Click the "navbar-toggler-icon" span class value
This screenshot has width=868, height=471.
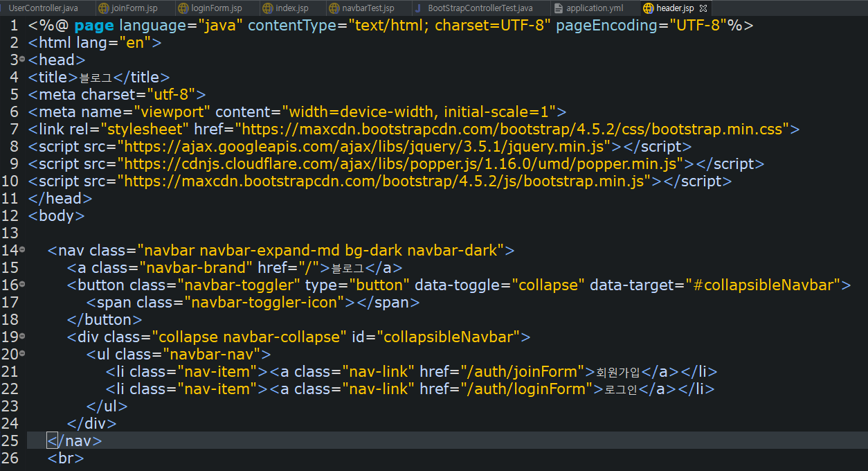click(264, 303)
